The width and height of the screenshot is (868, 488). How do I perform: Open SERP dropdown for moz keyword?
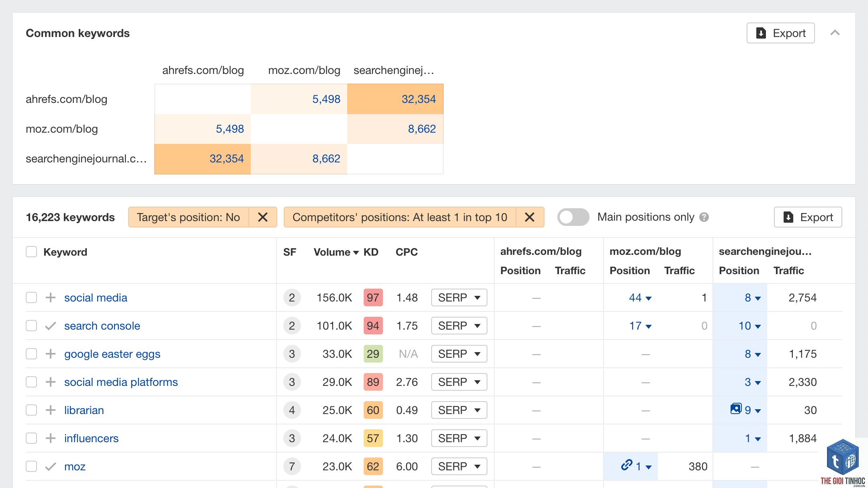coord(459,466)
